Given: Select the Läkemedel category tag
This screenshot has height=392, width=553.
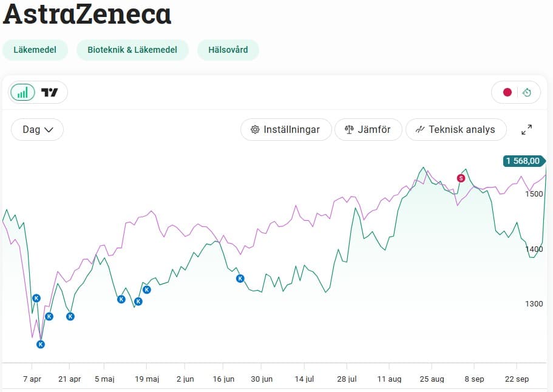Looking at the screenshot, I should click(35, 50).
